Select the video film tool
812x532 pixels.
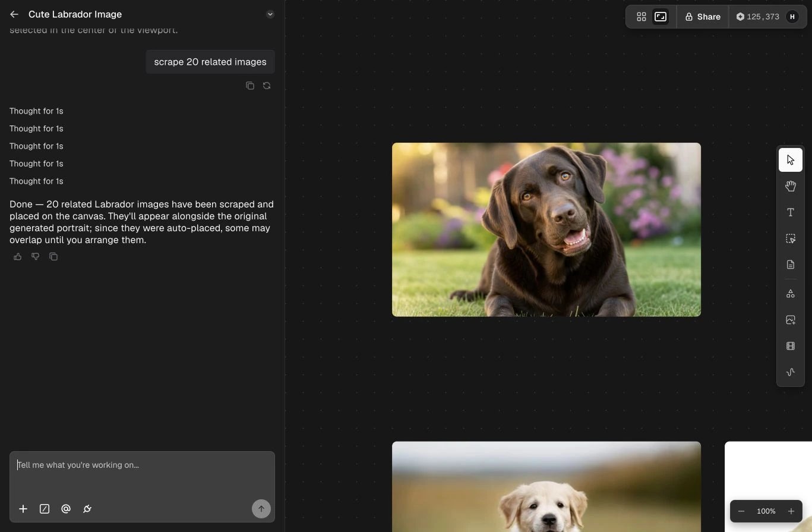(791, 346)
